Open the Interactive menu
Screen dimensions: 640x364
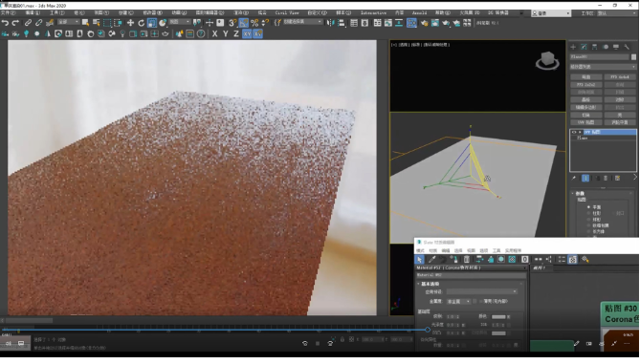coord(373,13)
